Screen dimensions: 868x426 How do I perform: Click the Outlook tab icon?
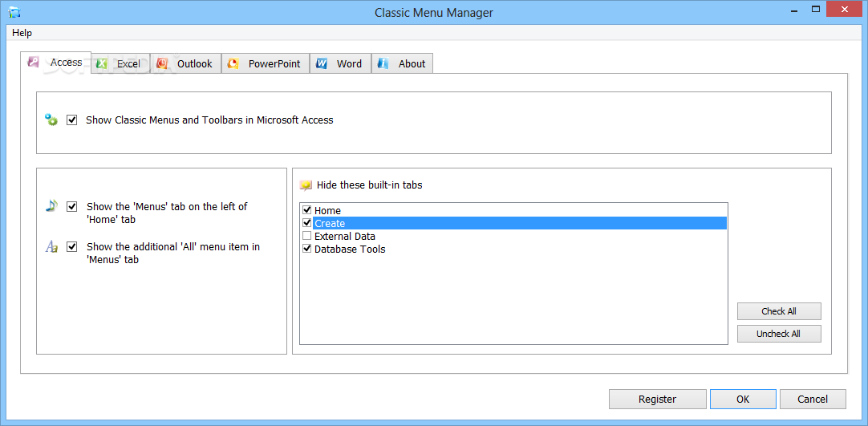pyautogui.click(x=161, y=63)
